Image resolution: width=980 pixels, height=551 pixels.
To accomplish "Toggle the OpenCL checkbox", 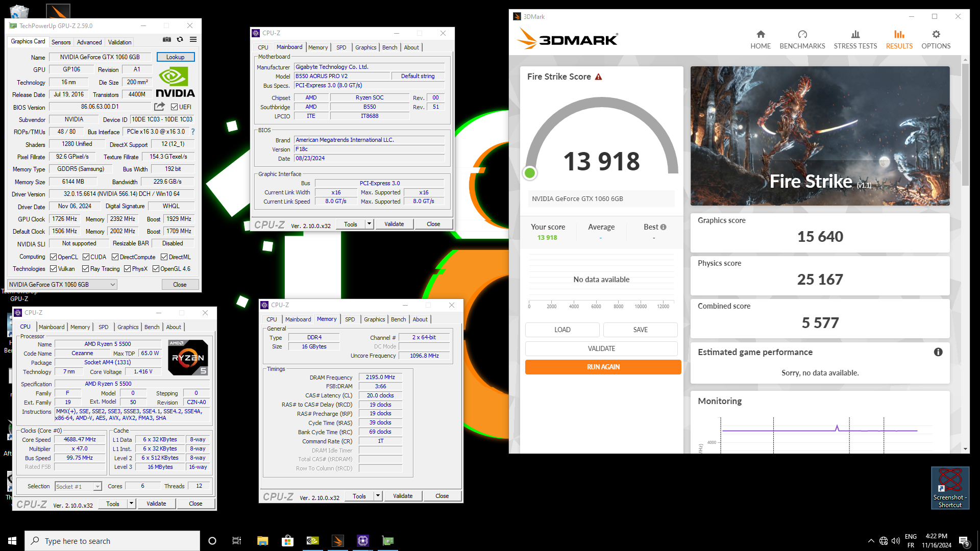I will (x=53, y=257).
